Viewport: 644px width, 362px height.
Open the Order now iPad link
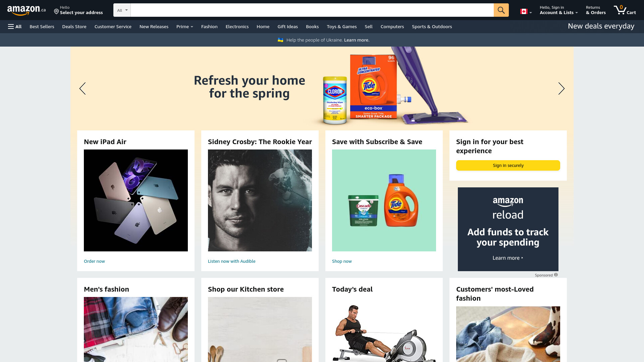click(94, 261)
